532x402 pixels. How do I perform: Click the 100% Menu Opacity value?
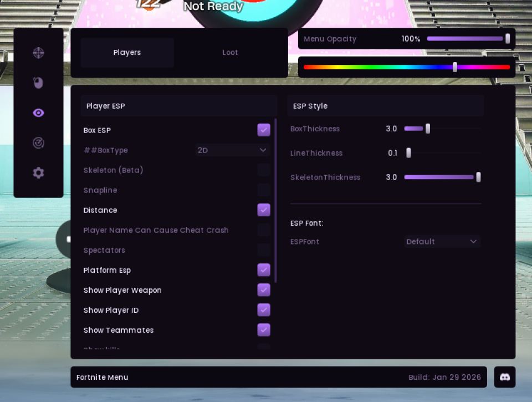tap(411, 39)
